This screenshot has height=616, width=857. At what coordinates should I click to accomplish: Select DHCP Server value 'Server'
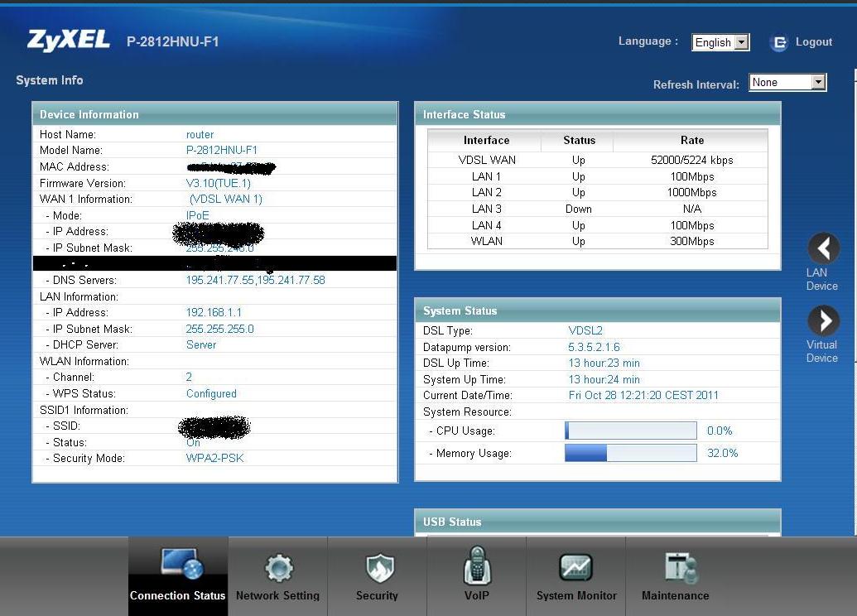coord(201,344)
